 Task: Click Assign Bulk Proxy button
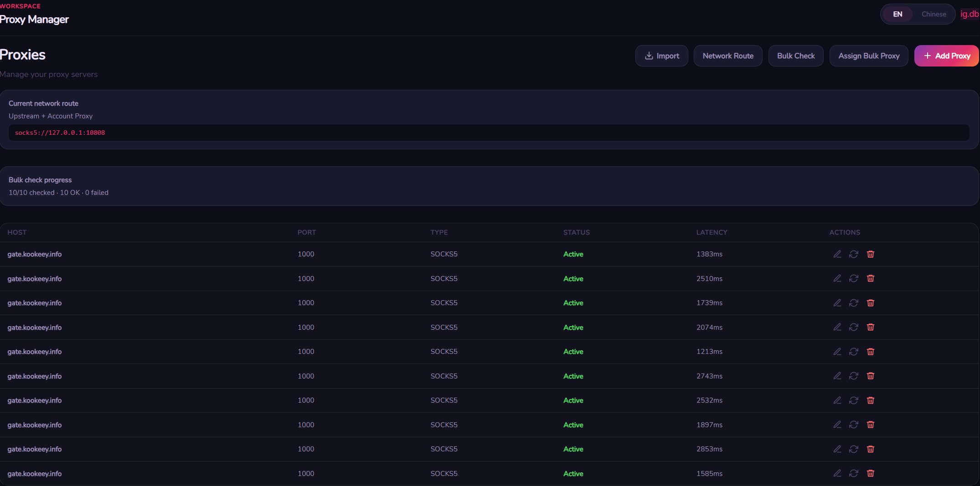869,56
